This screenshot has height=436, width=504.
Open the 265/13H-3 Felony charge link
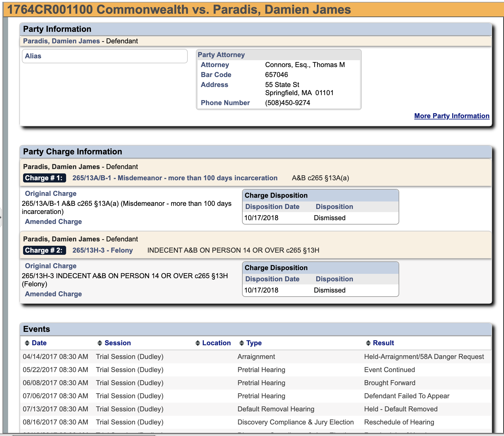[102, 250]
